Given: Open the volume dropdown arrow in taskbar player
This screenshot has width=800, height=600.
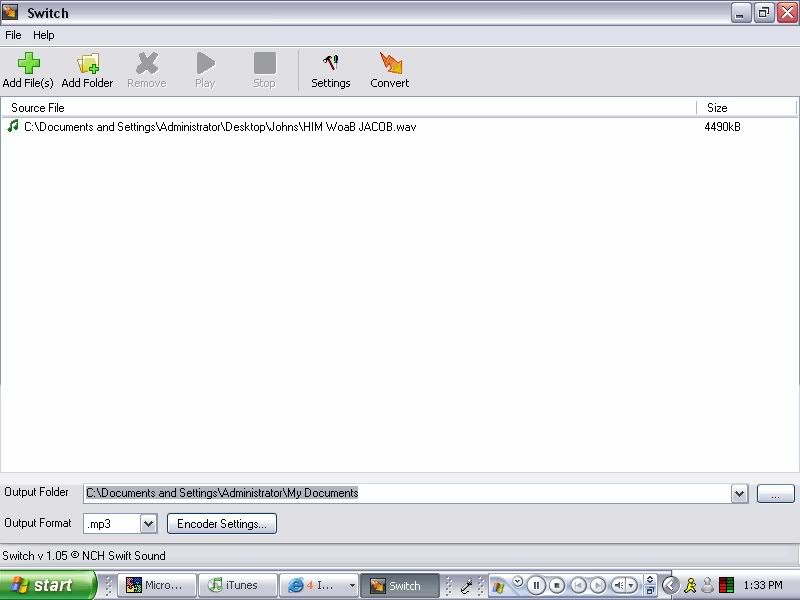Looking at the screenshot, I should [632, 585].
